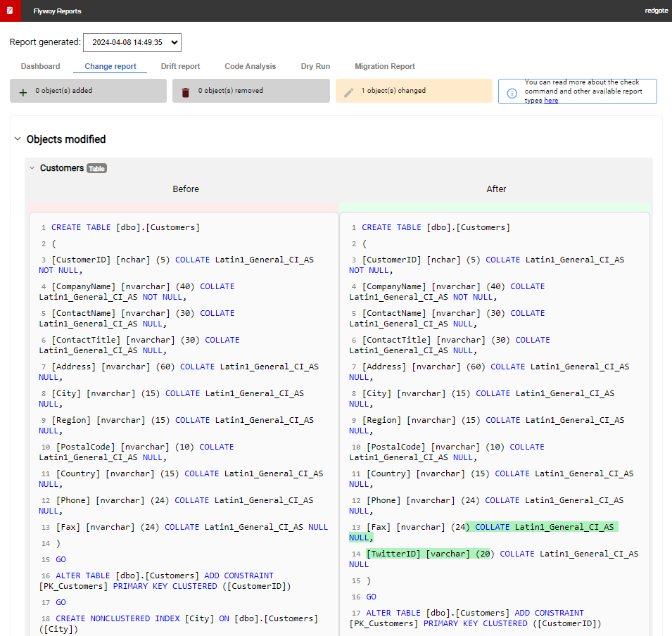672x636 pixels.
Task: Click the '0 object(s) removed' card
Action: (x=251, y=91)
